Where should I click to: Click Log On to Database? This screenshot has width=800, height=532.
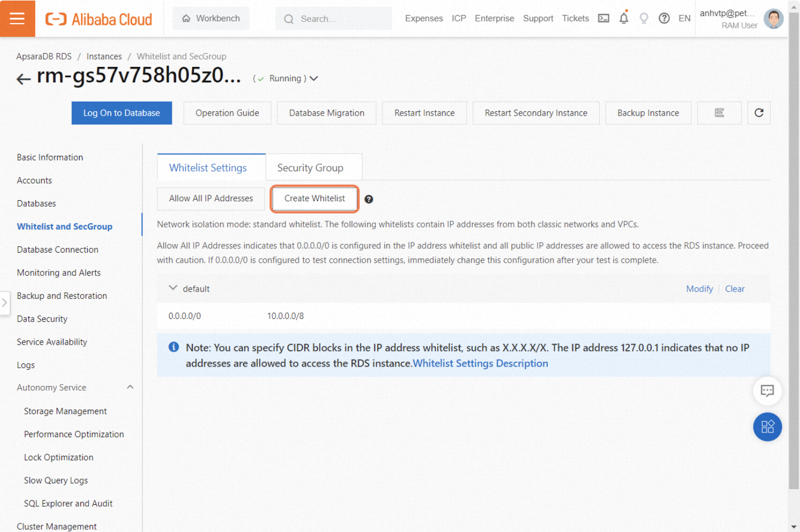click(122, 113)
